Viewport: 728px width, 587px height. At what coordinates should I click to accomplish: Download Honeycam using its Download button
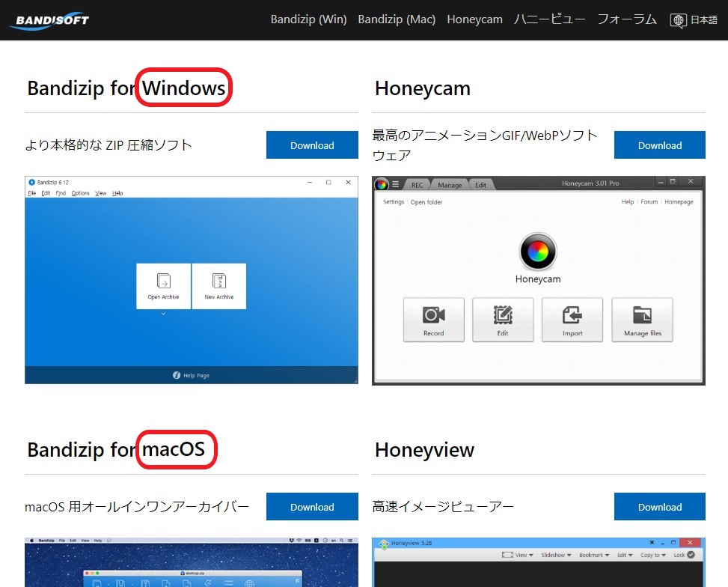(659, 145)
